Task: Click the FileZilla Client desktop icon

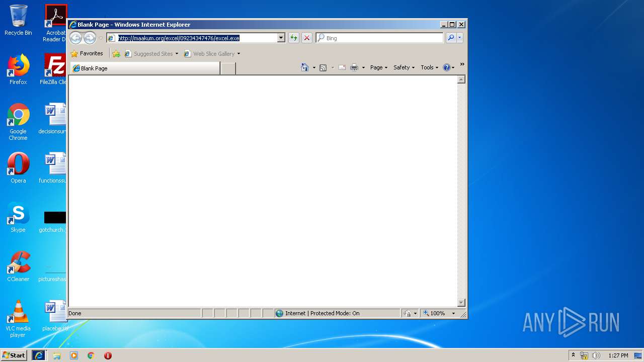Action: (x=54, y=69)
